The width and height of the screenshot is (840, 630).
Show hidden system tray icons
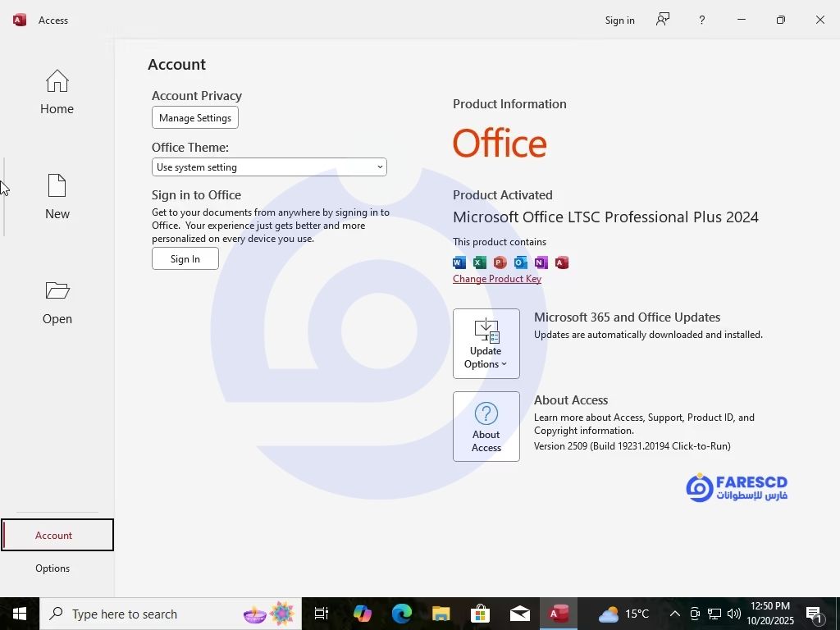click(674, 614)
